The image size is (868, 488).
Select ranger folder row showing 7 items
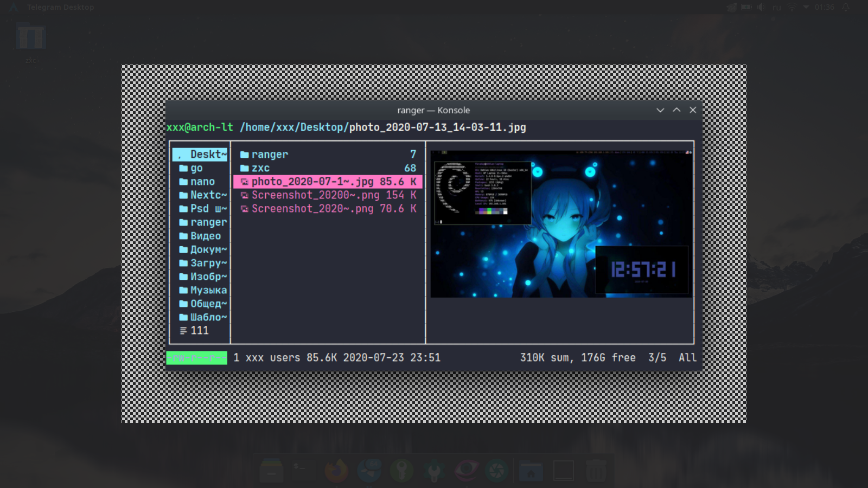[x=328, y=155]
